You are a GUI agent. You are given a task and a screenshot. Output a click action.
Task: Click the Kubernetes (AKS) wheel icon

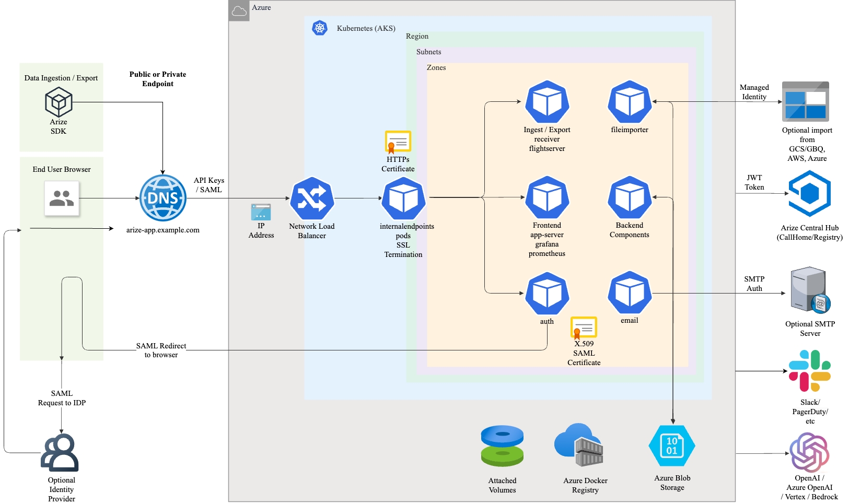point(320,28)
